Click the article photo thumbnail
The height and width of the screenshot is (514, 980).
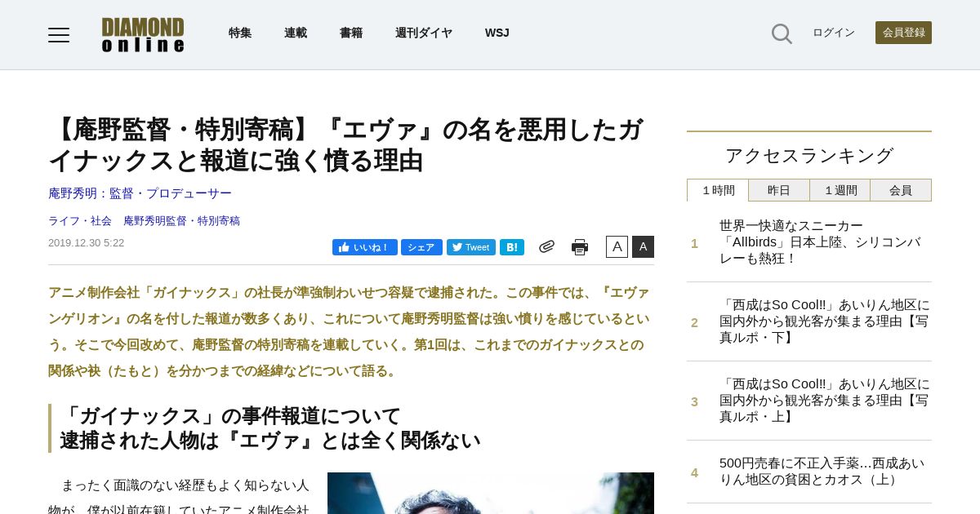tap(491, 493)
